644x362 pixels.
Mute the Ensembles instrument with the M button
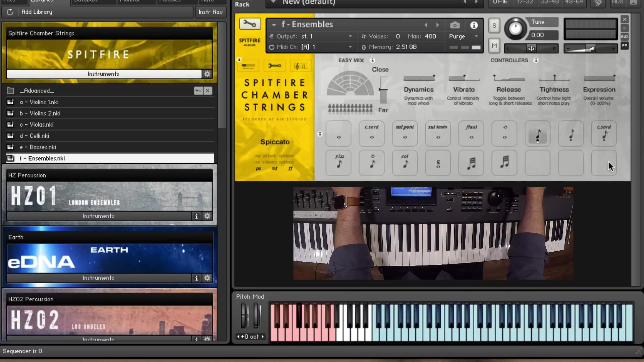point(494,46)
